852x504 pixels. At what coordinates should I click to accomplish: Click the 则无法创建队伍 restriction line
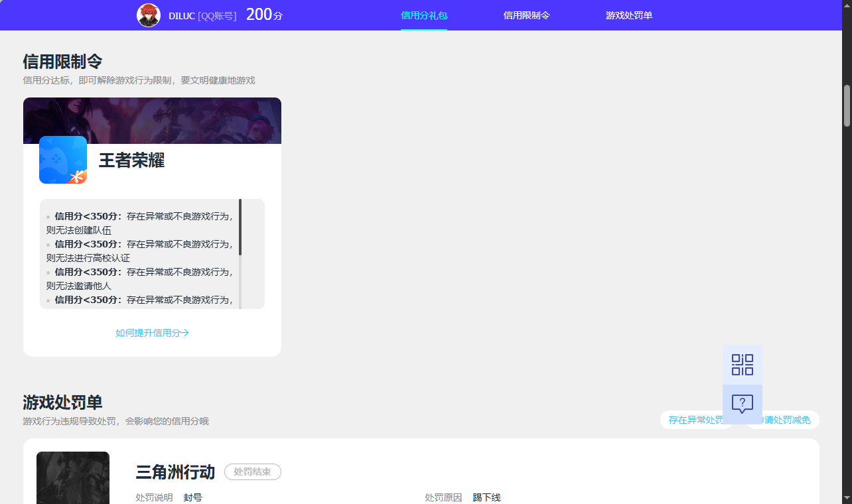pos(79,230)
